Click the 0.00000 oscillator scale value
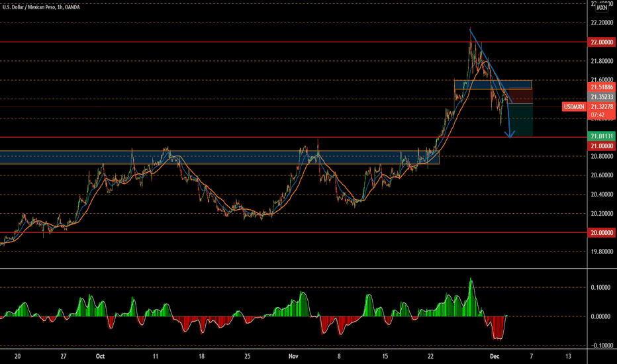The width and height of the screenshot is (617, 364). point(600,316)
